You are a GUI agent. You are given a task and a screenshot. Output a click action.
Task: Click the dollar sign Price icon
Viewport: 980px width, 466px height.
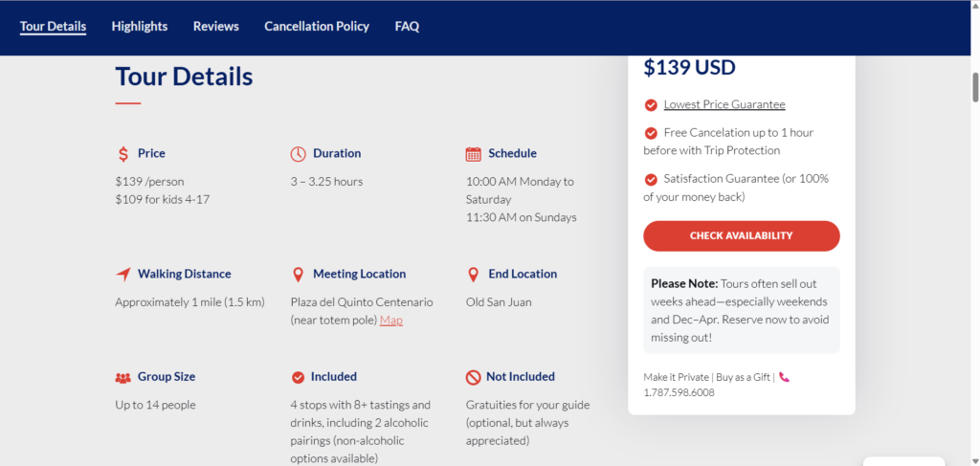point(123,154)
